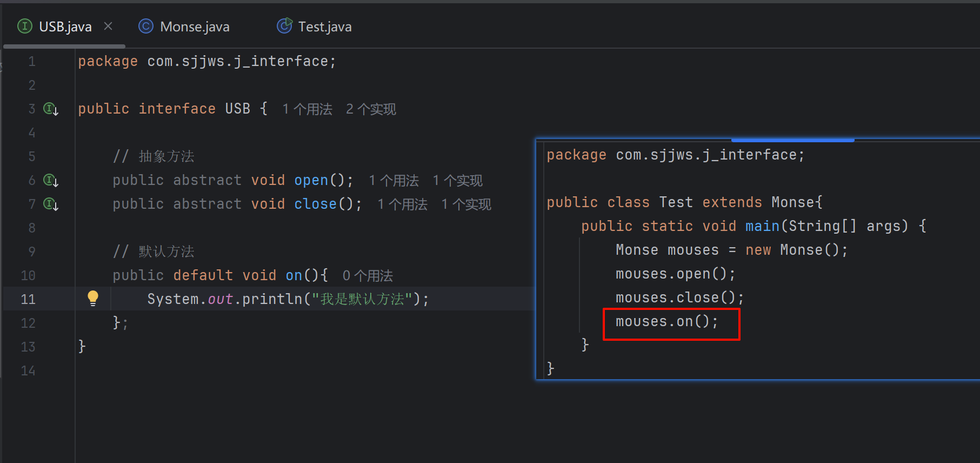Image resolution: width=980 pixels, height=463 pixels.
Task: Click the "1 个实现" hint next to open()
Action: coord(457,181)
